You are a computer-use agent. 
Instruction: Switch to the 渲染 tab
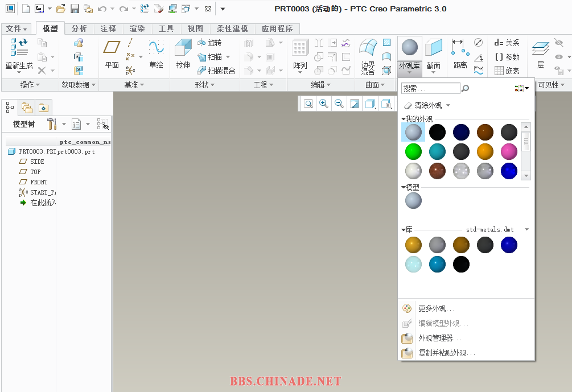coord(137,28)
